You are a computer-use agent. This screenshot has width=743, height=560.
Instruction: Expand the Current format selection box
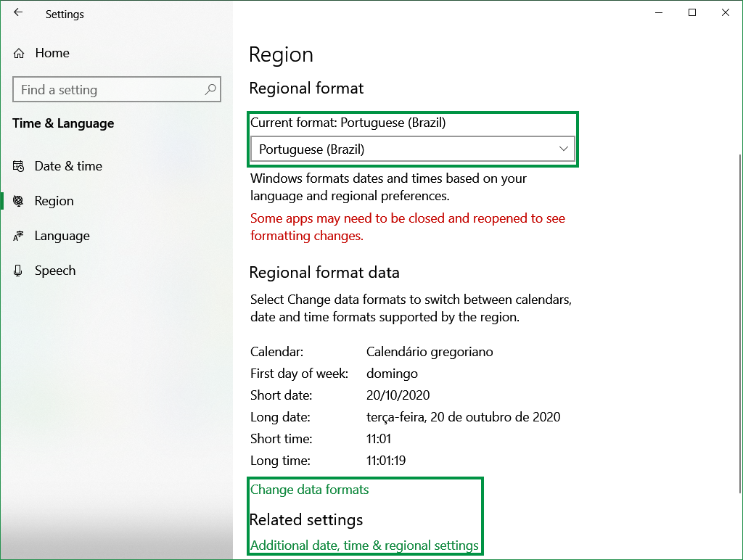pyautogui.click(x=412, y=149)
